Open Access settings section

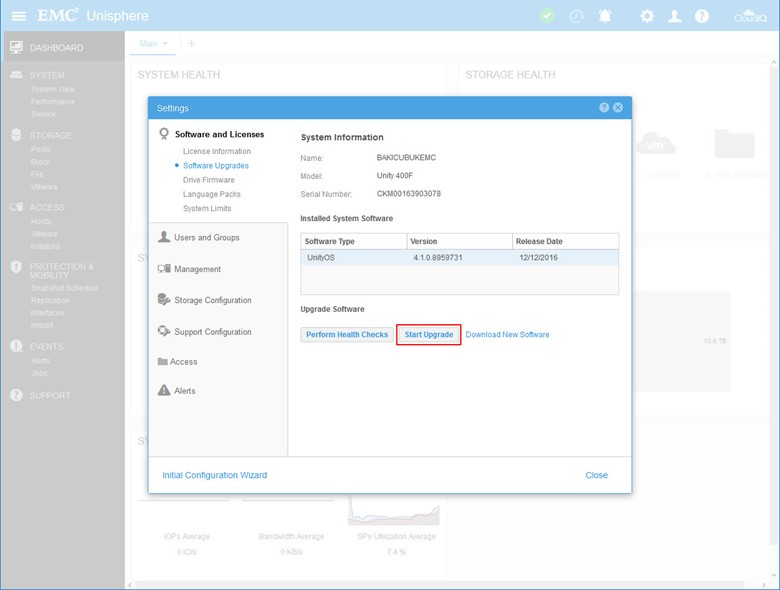pos(183,362)
